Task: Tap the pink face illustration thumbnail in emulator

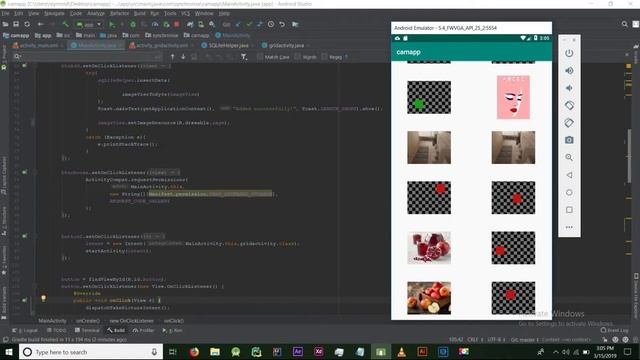Action: click(x=513, y=97)
